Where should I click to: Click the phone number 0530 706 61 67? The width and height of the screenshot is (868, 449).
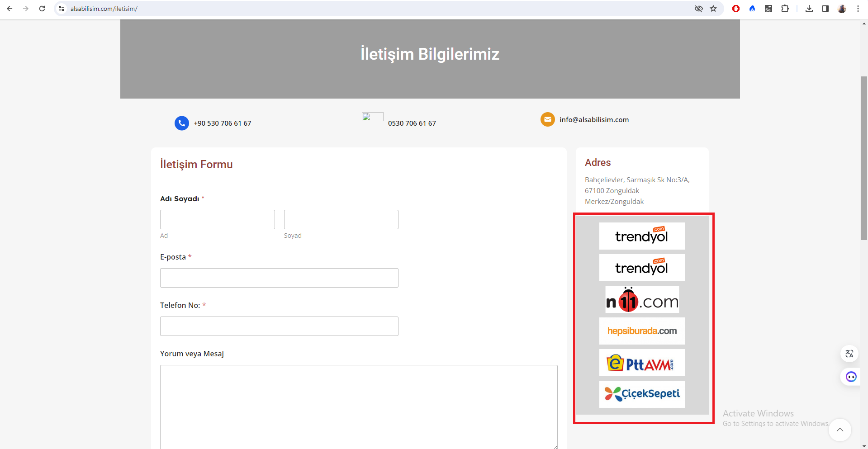click(412, 123)
